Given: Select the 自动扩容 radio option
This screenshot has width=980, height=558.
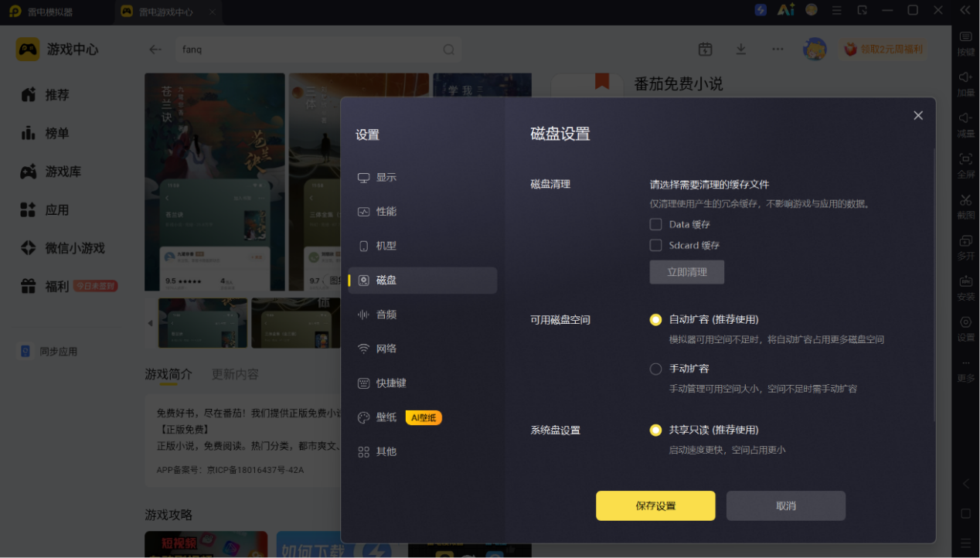Looking at the screenshot, I should (656, 319).
